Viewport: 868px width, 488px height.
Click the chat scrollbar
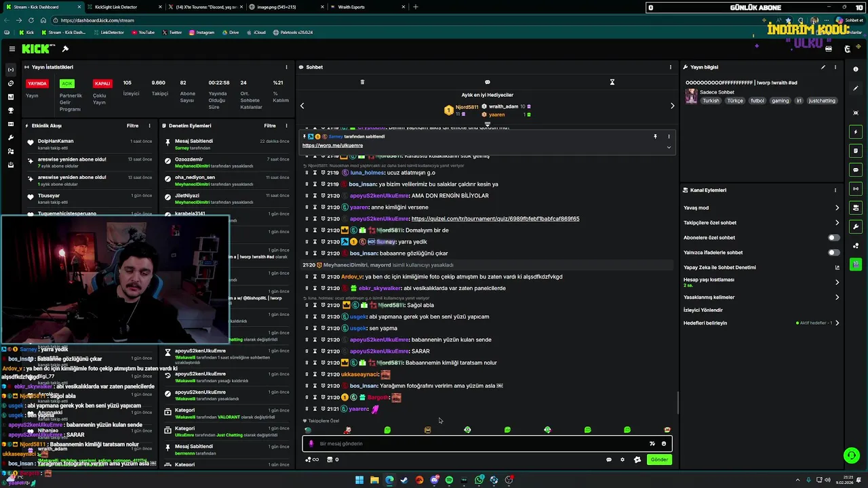(678, 404)
